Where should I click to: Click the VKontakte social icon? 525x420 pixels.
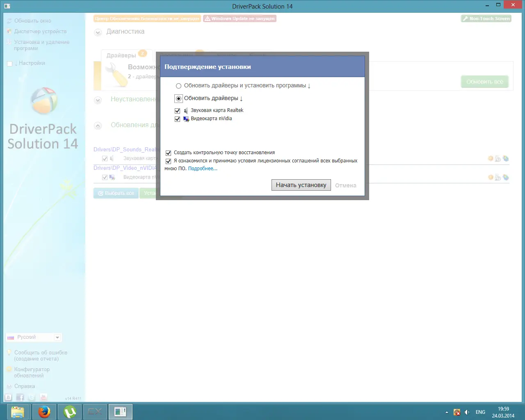click(8, 397)
